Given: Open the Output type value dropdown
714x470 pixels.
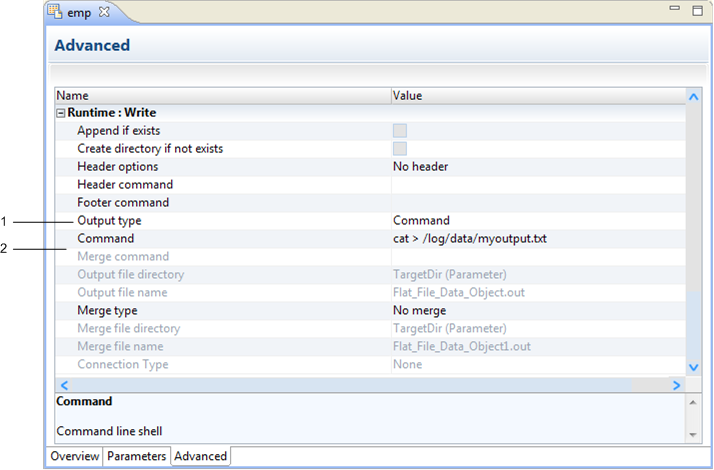Looking at the screenshot, I should [538, 220].
